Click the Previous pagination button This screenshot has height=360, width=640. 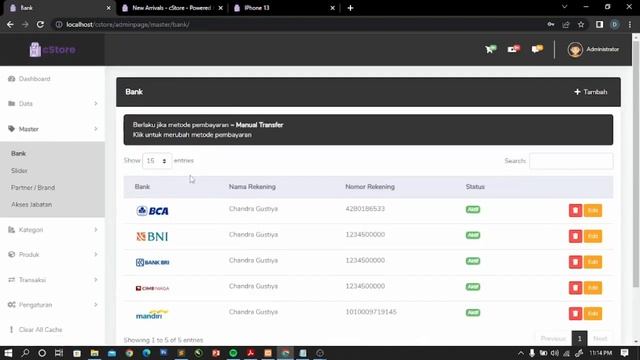click(553, 338)
